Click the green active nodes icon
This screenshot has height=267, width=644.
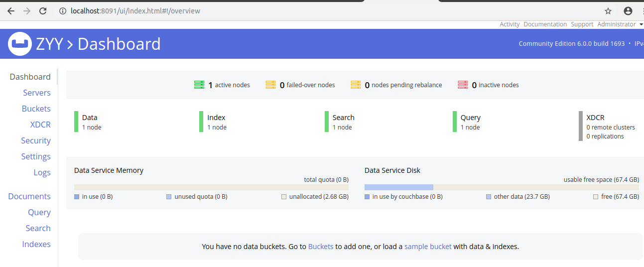pyautogui.click(x=199, y=85)
